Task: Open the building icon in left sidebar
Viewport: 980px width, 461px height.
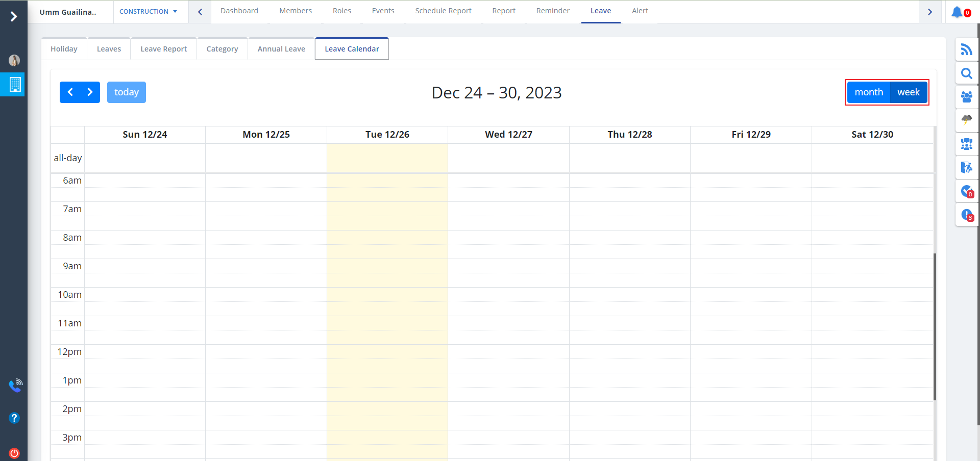Action: 15,84
